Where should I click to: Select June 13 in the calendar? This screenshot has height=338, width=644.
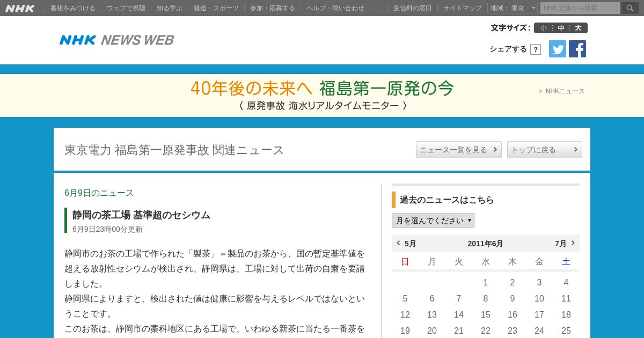[x=432, y=315]
